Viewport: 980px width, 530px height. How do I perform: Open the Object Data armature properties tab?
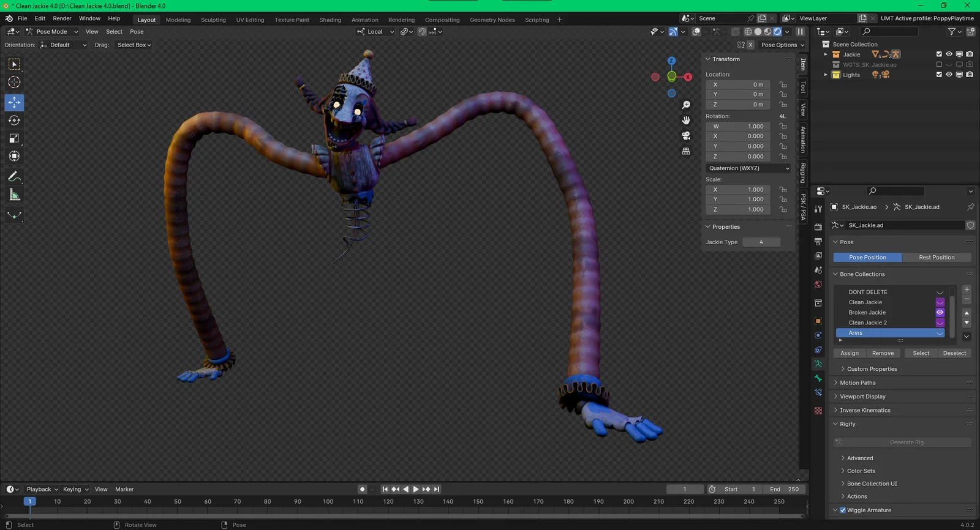coord(818,364)
